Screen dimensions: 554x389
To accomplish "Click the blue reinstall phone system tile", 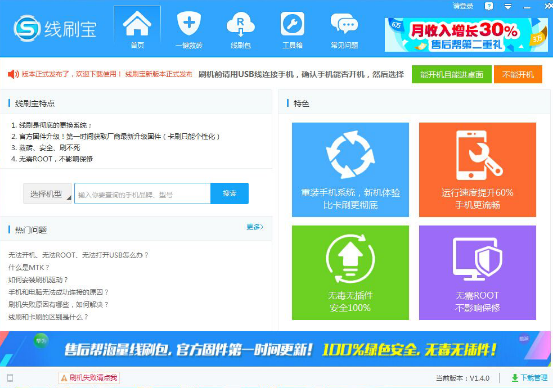I will click(350, 170).
